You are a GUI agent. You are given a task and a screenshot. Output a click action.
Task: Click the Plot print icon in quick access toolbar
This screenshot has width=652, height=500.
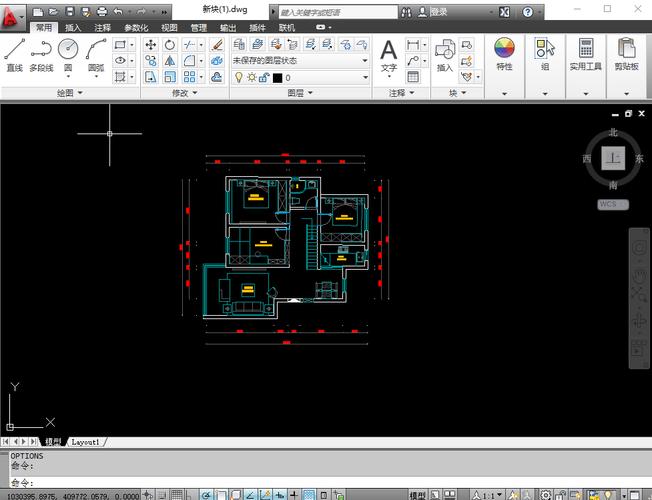102,12
